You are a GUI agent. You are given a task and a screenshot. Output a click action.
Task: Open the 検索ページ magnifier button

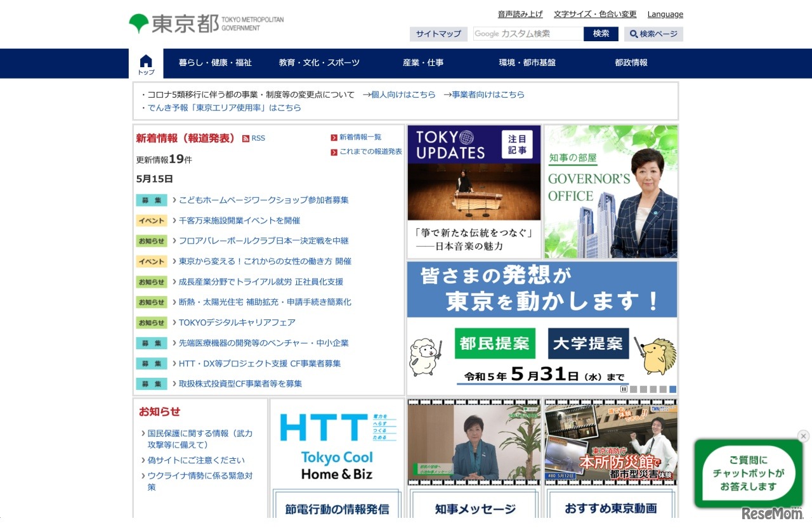click(x=653, y=34)
